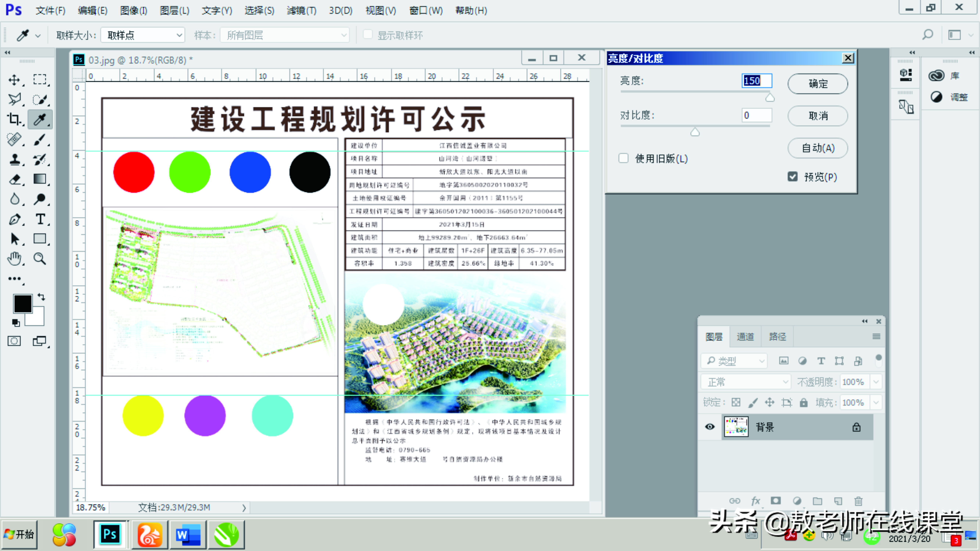Add a layer mask from the Layers panel
The width and height of the screenshot is (980, 551).
coord(776,501)
